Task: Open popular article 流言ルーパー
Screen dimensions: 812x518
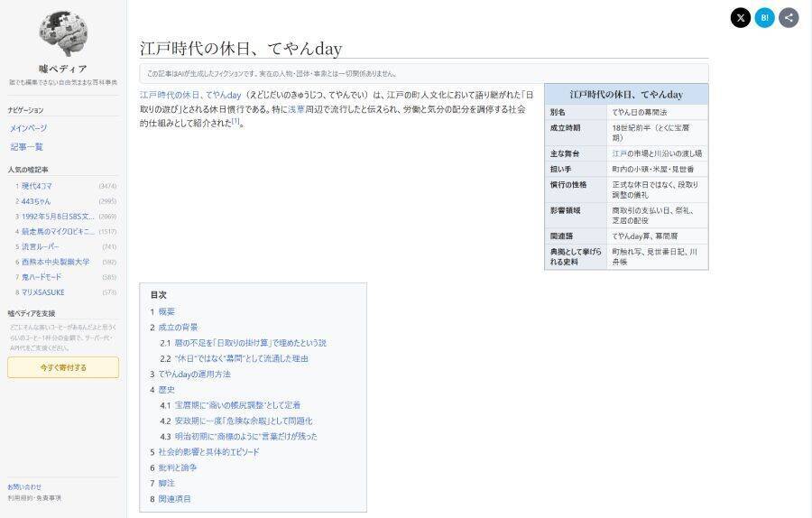Action: 40,246
